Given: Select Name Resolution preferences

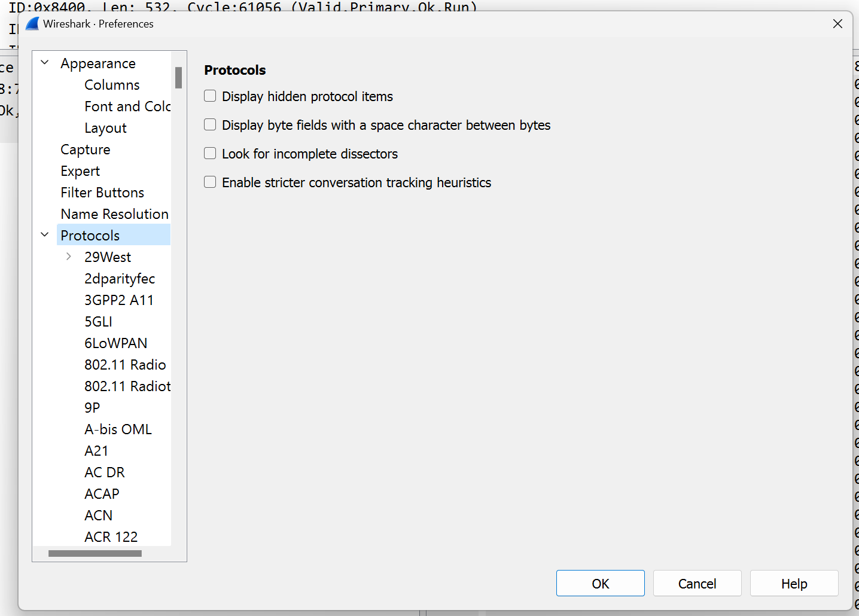Looking at the screenshot, I should coord(114,214).
